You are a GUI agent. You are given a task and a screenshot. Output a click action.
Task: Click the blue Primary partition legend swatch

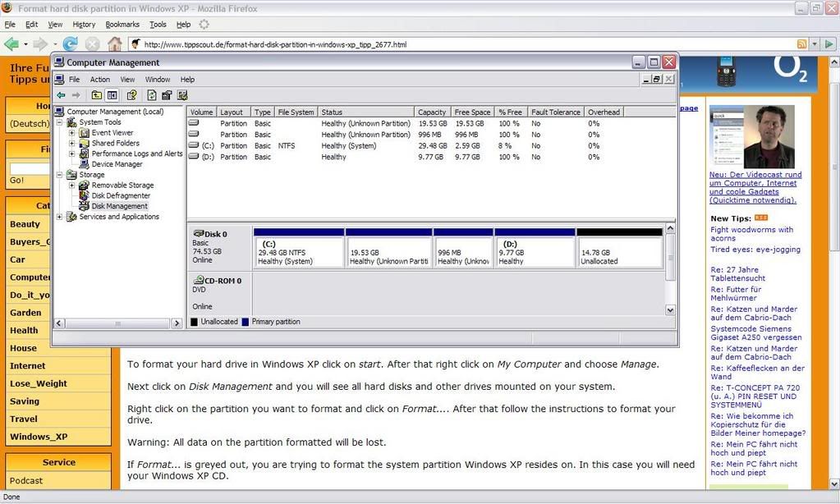click(x=246, y=322)
